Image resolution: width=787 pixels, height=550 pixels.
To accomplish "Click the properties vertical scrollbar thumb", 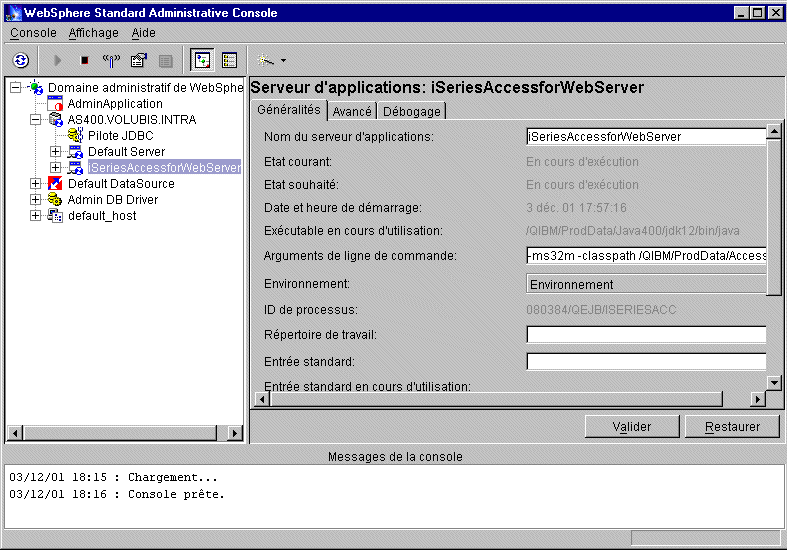I will tap(774, 217).
